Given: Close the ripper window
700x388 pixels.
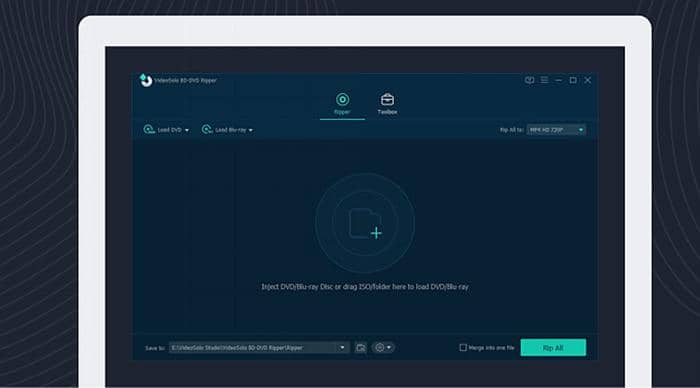Looking at the screenshot, I should (x=588, y=80).
